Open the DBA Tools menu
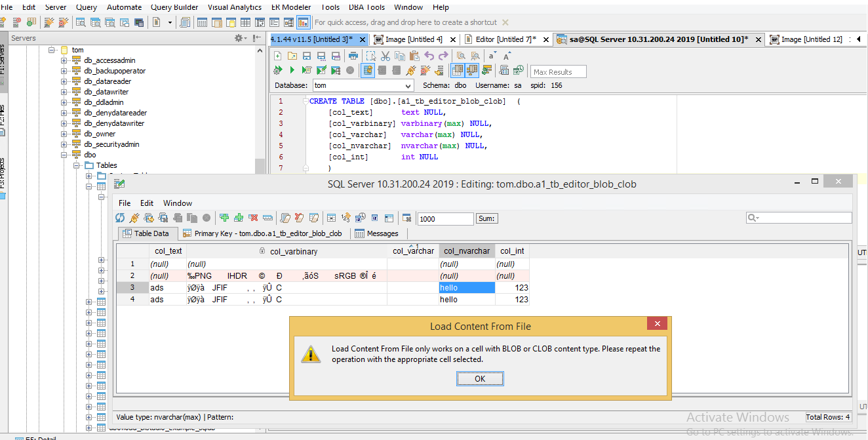 coord(366,7)
